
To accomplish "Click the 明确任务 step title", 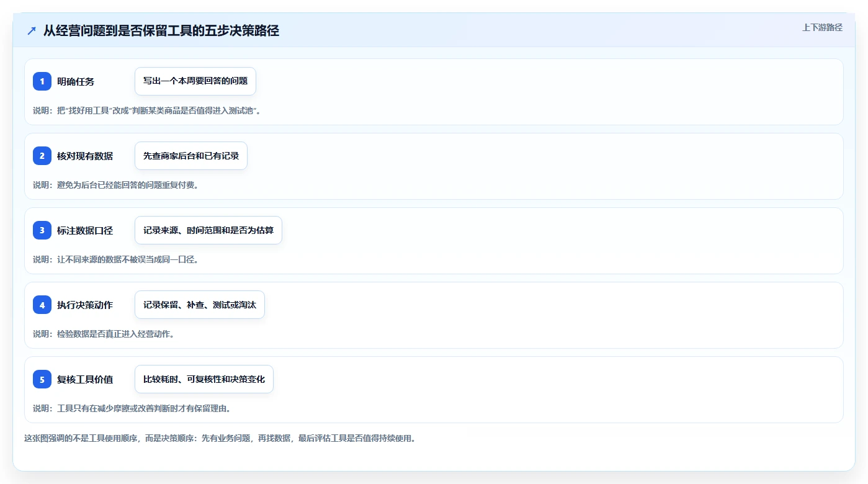I will [76, 81].
